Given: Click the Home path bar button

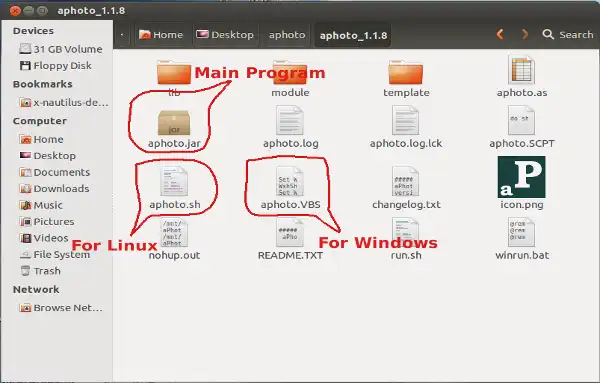Looking at the screenshot, I should pyautogui.click(x=161, y=35).
